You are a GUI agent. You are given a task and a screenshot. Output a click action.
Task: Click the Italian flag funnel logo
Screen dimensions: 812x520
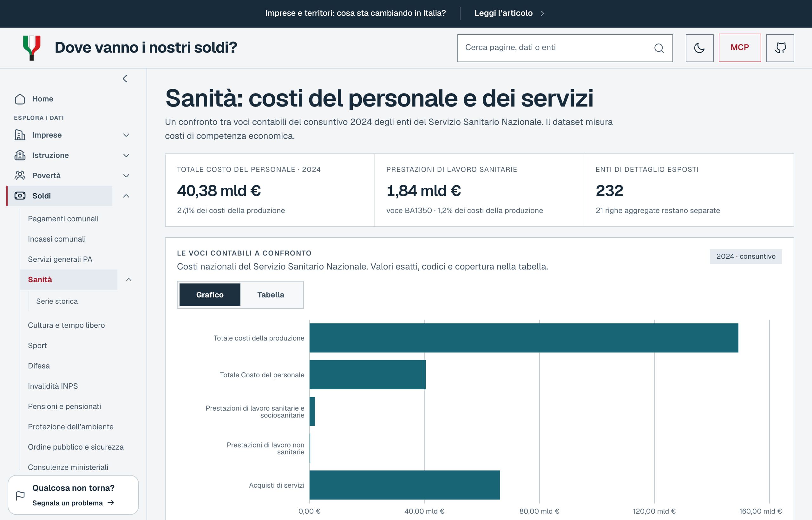coord(32,48)
